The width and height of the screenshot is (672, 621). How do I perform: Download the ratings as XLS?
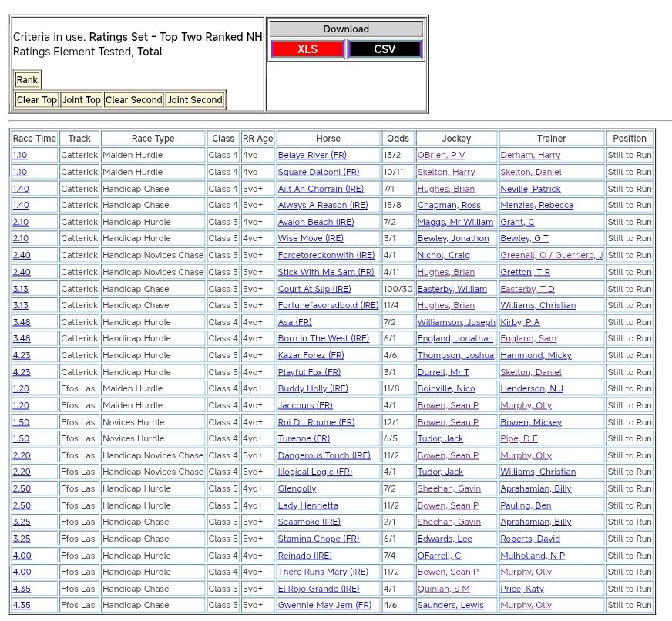tap(307, 49)
